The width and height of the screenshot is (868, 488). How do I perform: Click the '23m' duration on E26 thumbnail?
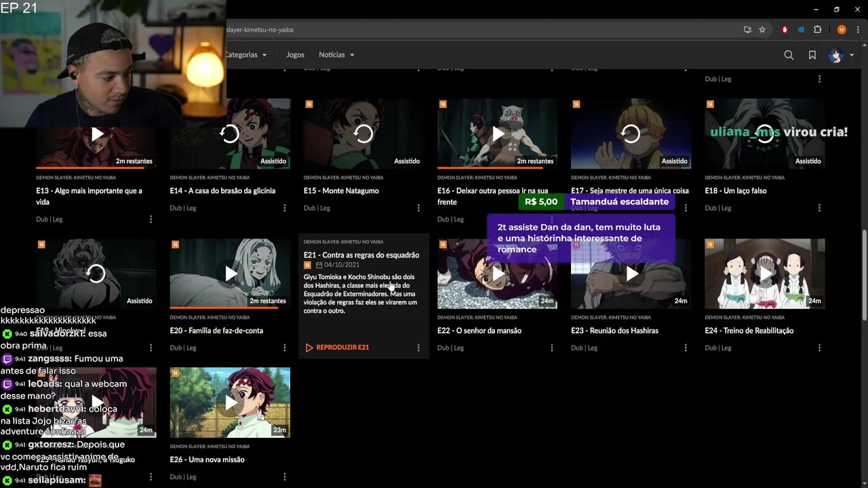(x=279, y=430)
